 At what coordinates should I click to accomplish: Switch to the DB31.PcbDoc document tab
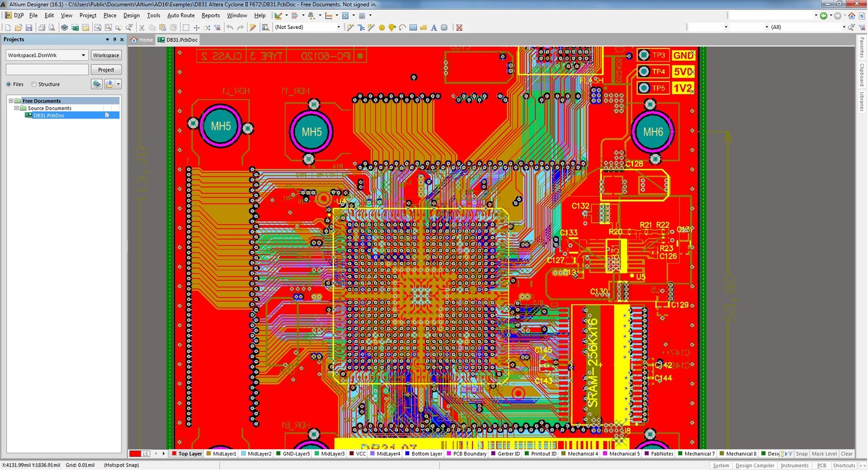178,40
